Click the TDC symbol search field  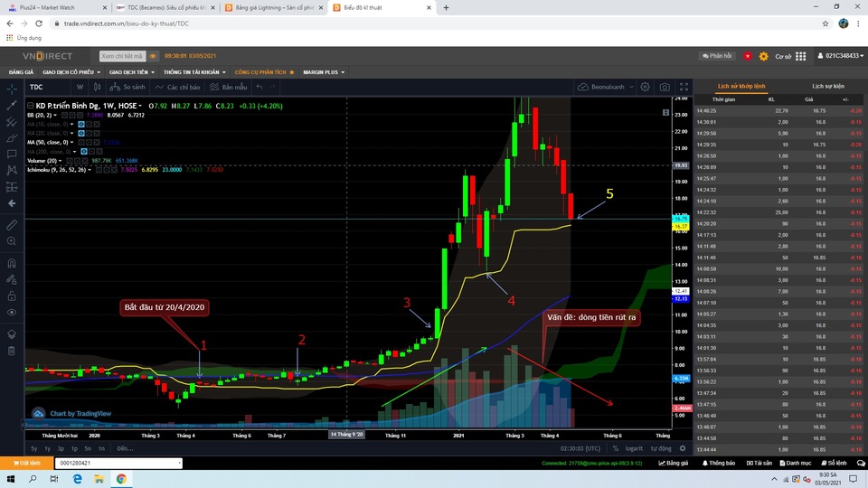pos(48,87)
